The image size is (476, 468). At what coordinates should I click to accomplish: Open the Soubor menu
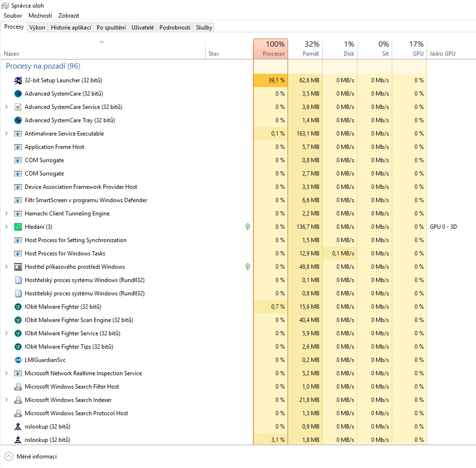click(13, 16)
